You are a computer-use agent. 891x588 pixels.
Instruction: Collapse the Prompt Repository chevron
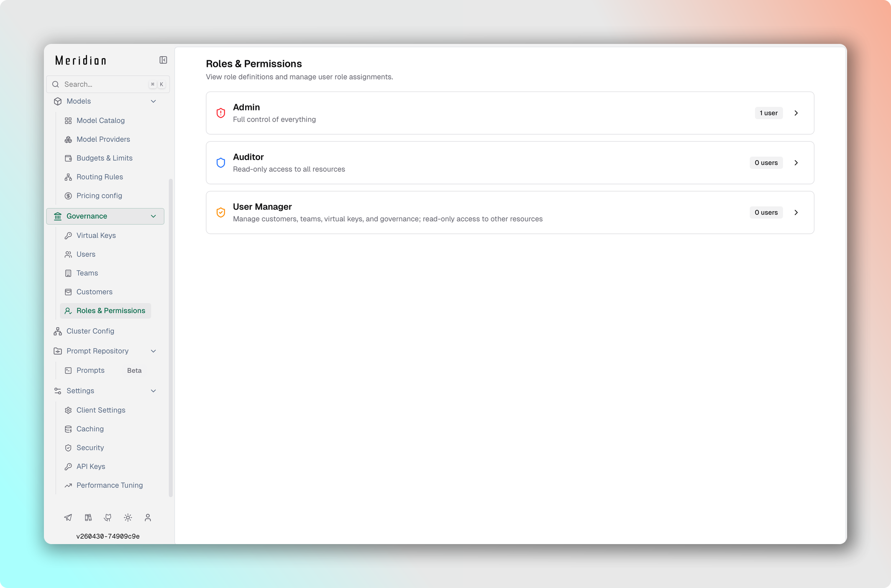[x=154, y=351]
